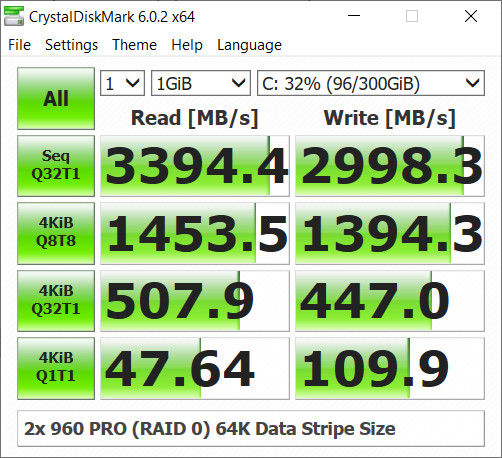Open the Help menu
The height and width of the screenshot is (458, 502).
pos(187,45)
